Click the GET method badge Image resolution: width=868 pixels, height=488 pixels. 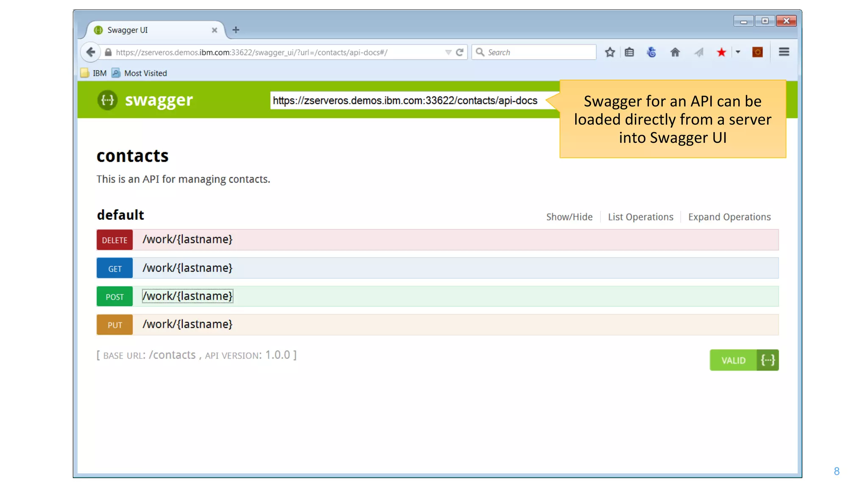[114, 268]
